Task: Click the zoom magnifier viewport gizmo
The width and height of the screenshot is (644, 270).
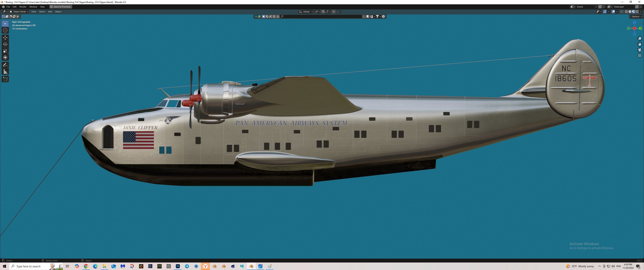Action: point(640,39)
